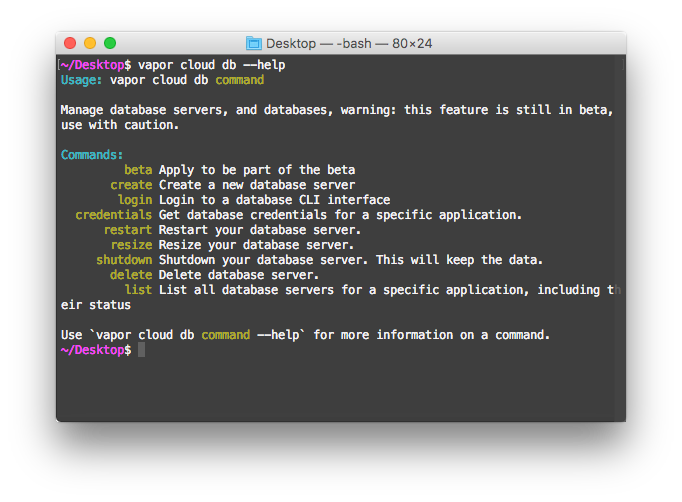The image size is (682, 502).
Task: Click 'Login to a database CLI interface'
Action: [274, 200]
